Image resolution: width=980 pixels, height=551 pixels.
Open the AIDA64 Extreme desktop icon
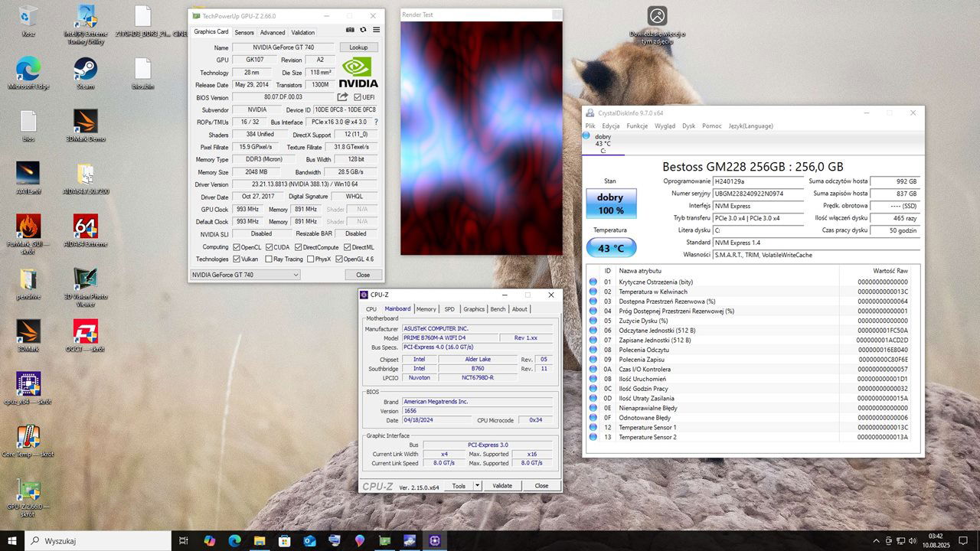coord(85,230)
